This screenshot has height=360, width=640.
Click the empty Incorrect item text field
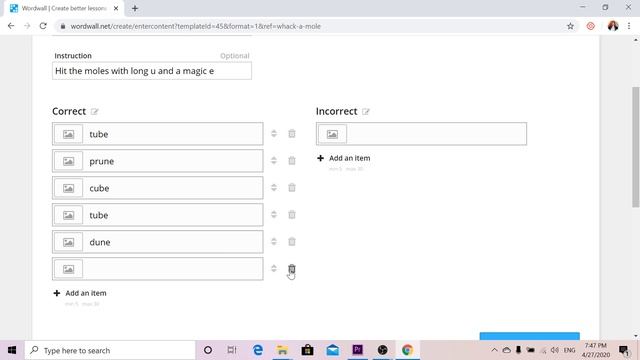[437, 134]
